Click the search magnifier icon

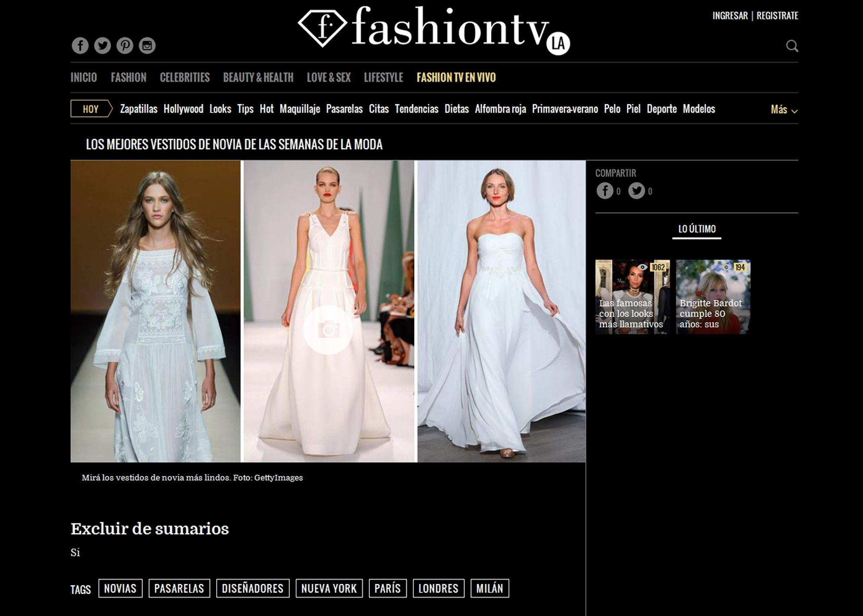pos(792,46)
